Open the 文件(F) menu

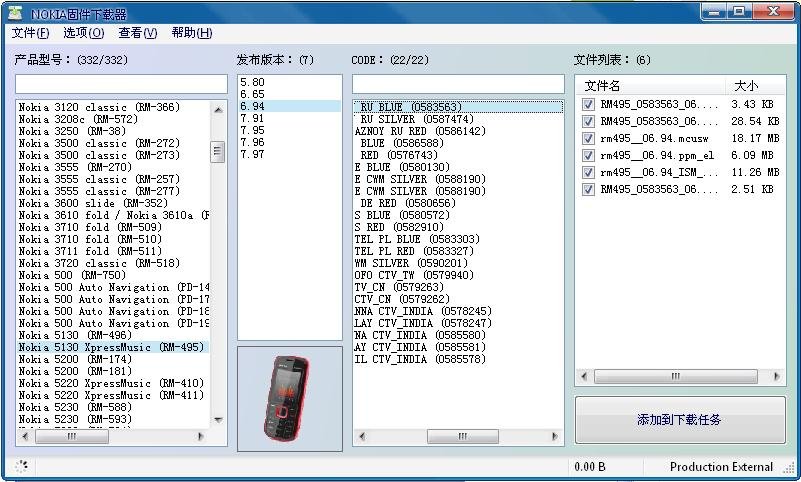coord(30,33)
